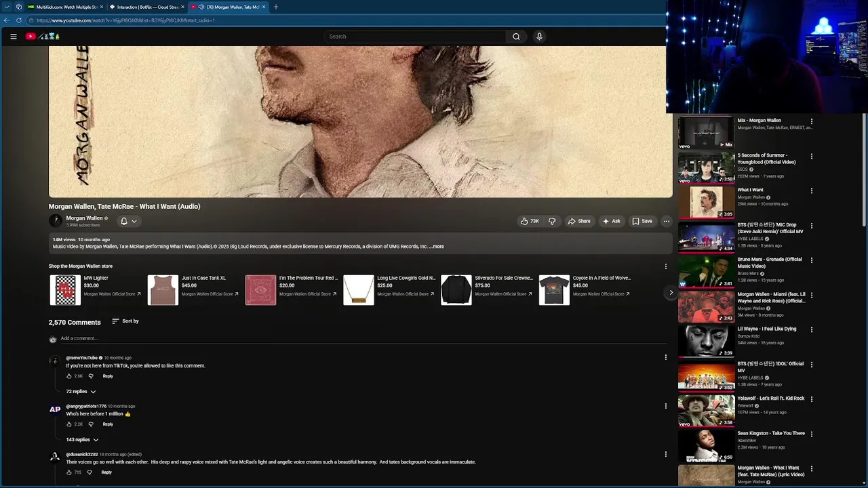Open browser workspaces icon beside tabs
868x488 pixels.
pos(18,7)
